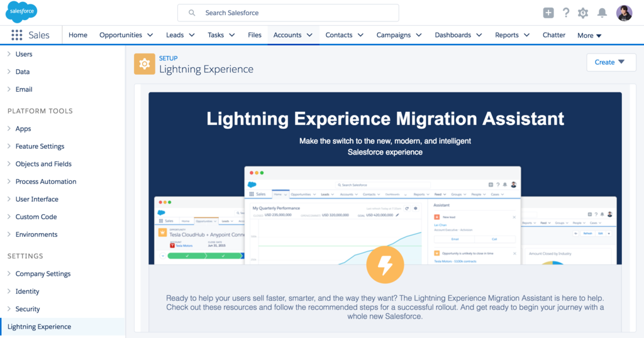Image resolution: width=644 pixels, height=338 pixels.
Task: Open the notifications bell icon
Action: point(602,13)
